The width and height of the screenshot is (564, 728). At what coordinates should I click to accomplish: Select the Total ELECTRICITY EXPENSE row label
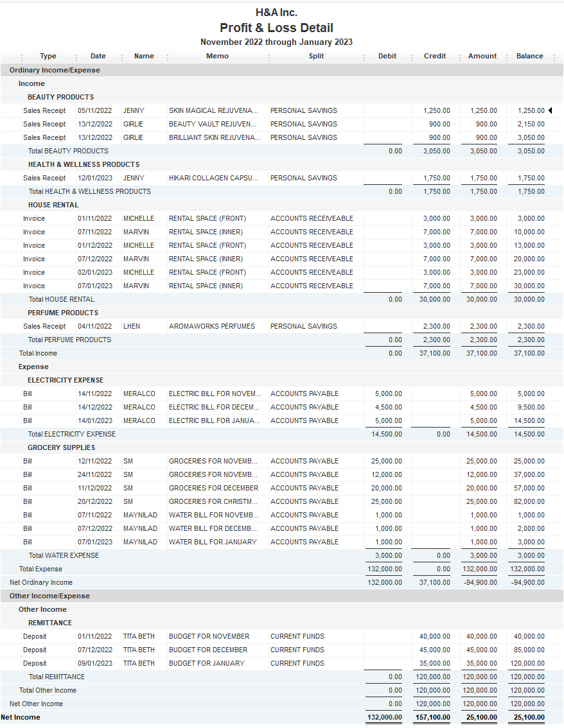pyautogui.click(x=71, y=433)
